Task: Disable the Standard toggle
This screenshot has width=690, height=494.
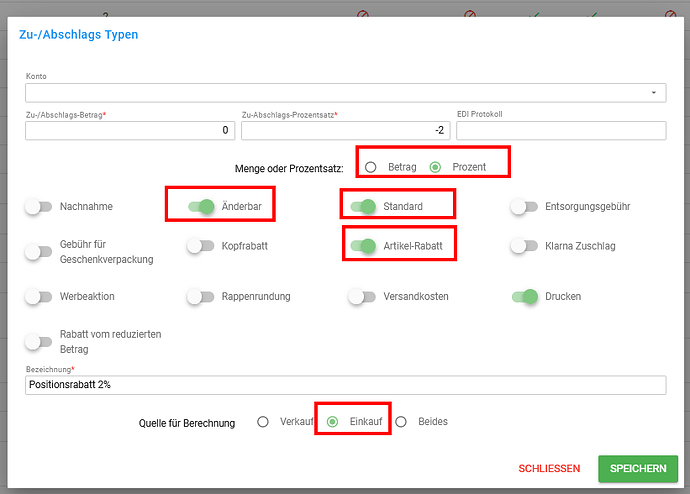Action: click(x=363, y=206)
